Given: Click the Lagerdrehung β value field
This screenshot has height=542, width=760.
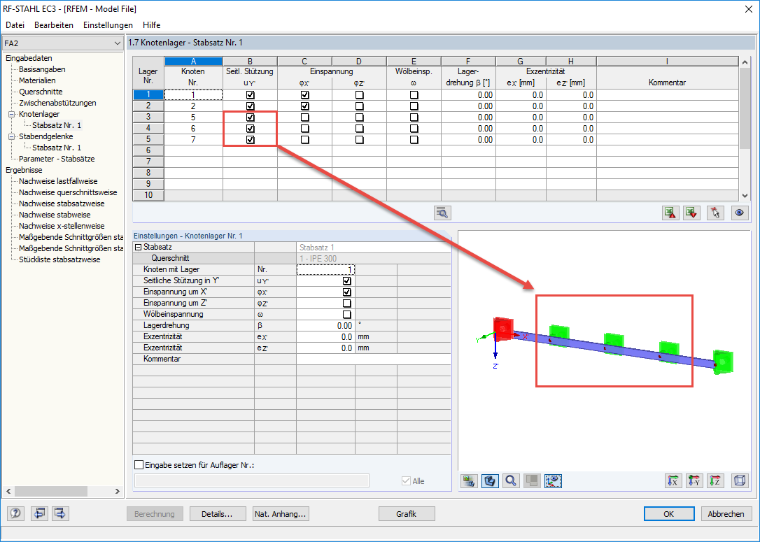Looking at the screenshot, I should (x=325, y=326).
